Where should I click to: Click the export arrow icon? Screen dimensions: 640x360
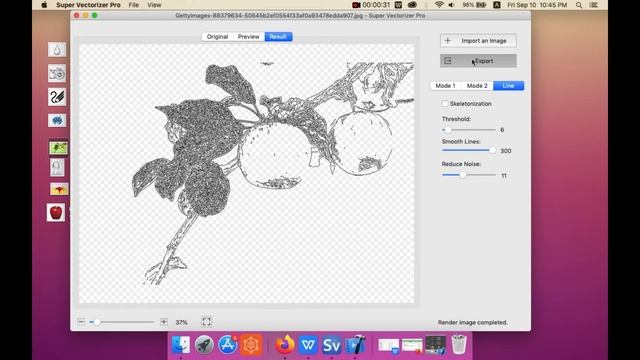pyautogui.click(x=448, y=61)
